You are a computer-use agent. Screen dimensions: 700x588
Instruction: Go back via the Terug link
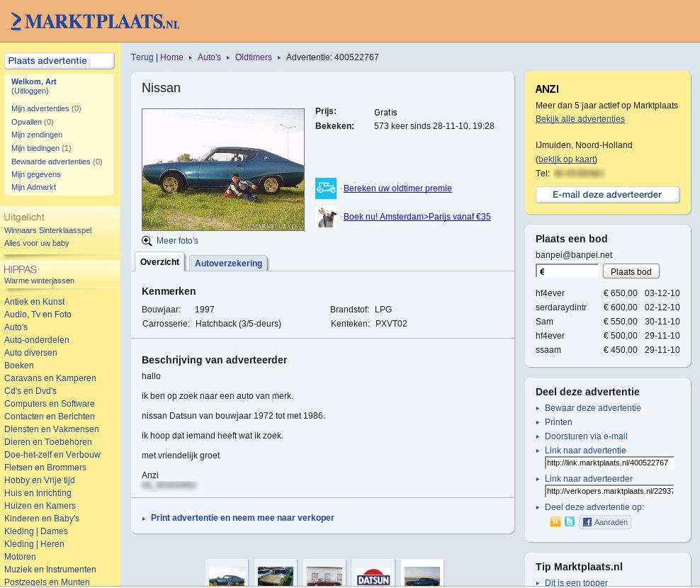(142, 57)
